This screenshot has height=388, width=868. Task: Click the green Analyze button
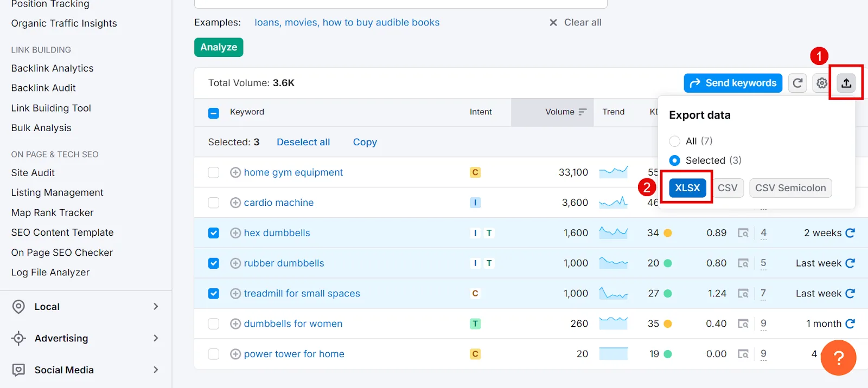coord(219,47)
